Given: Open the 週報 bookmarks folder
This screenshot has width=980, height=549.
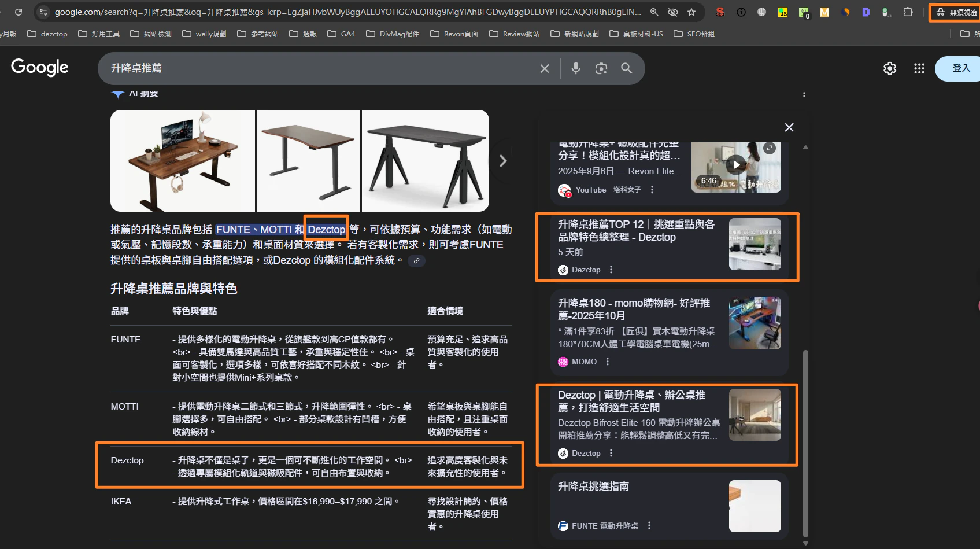Looking at the screenshot, I should point(303,34).
